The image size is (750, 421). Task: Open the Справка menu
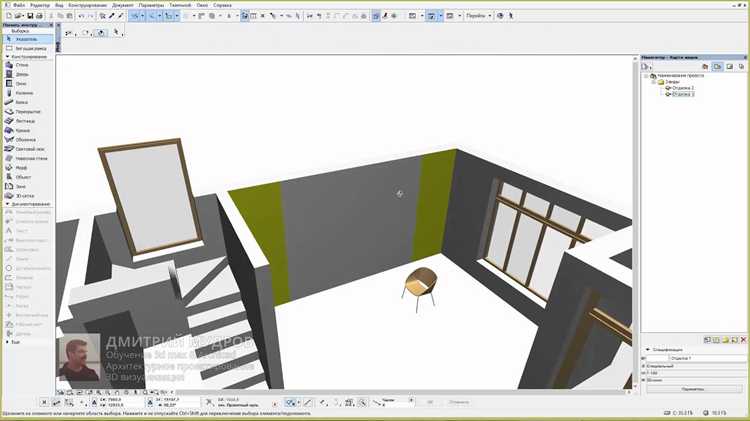click(x=222, y=5)
